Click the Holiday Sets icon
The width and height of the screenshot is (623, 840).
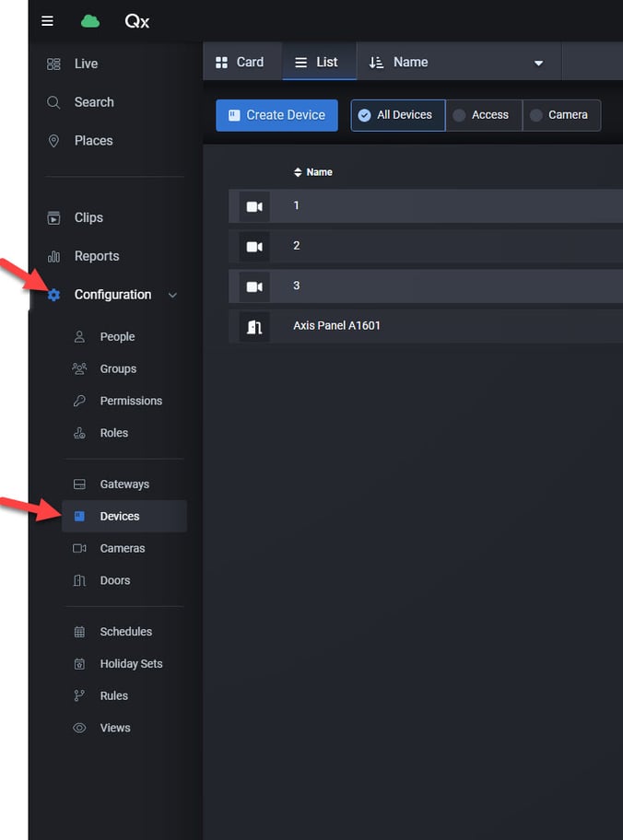[79, 664]
